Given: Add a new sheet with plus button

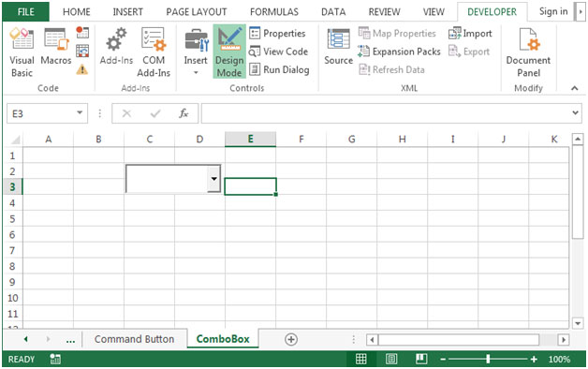Looking at the screenshot, I should click(291, 339).
